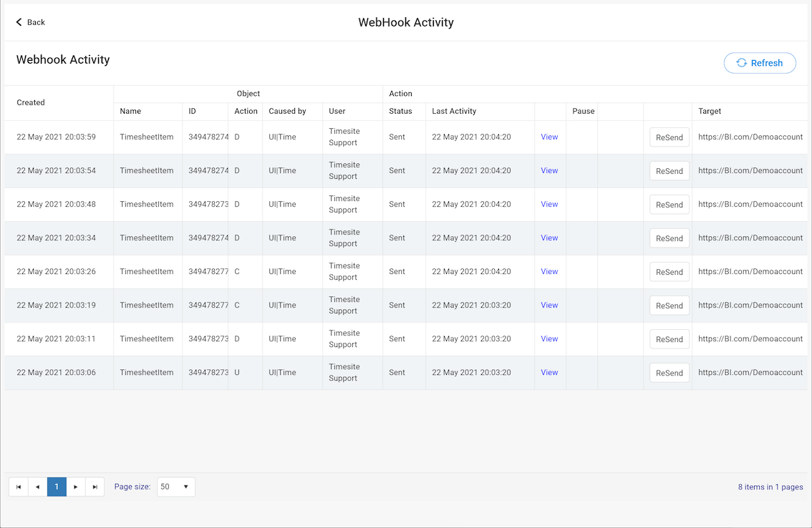Open View link for the 20:03:54 row

pos(549,171)
